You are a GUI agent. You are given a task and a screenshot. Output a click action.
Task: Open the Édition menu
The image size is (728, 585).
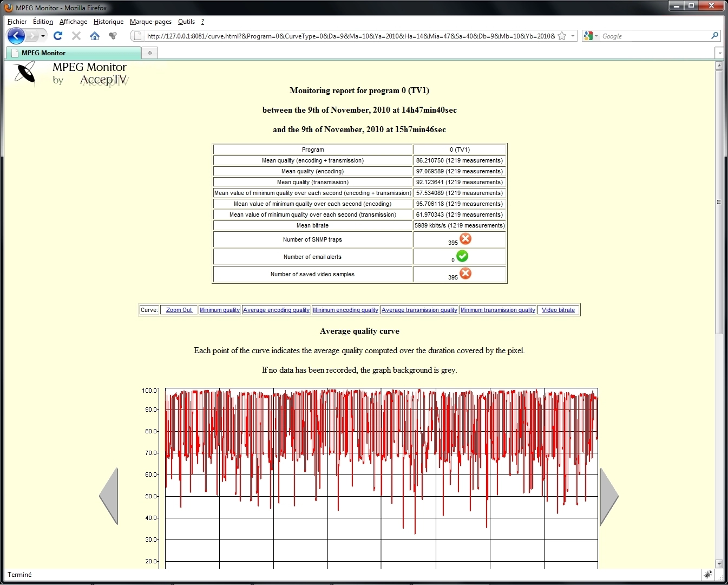[x=43, y=22]
